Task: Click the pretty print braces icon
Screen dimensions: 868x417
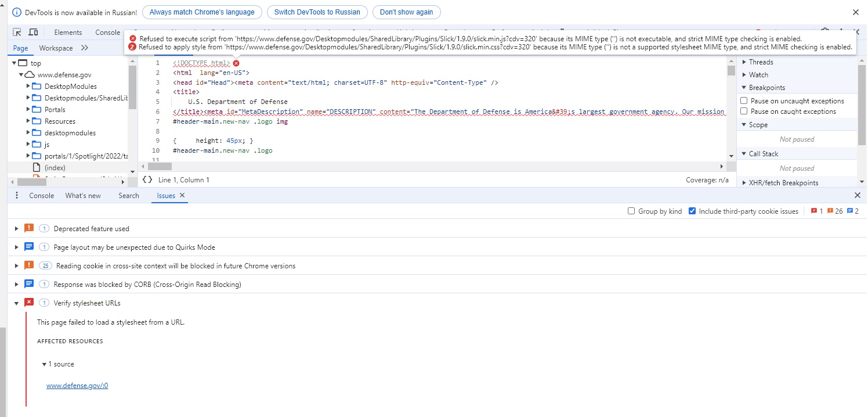Action: click(x=147, y=180)
